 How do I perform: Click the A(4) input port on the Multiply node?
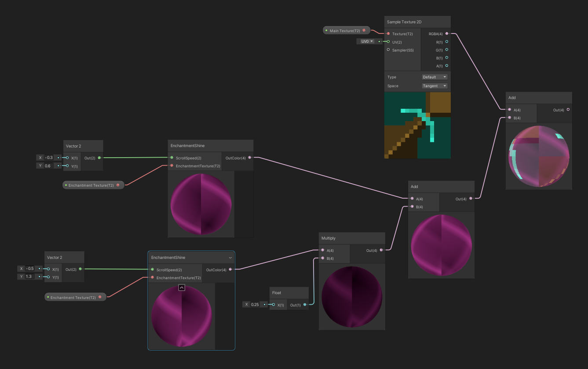[x=322, y=250]
